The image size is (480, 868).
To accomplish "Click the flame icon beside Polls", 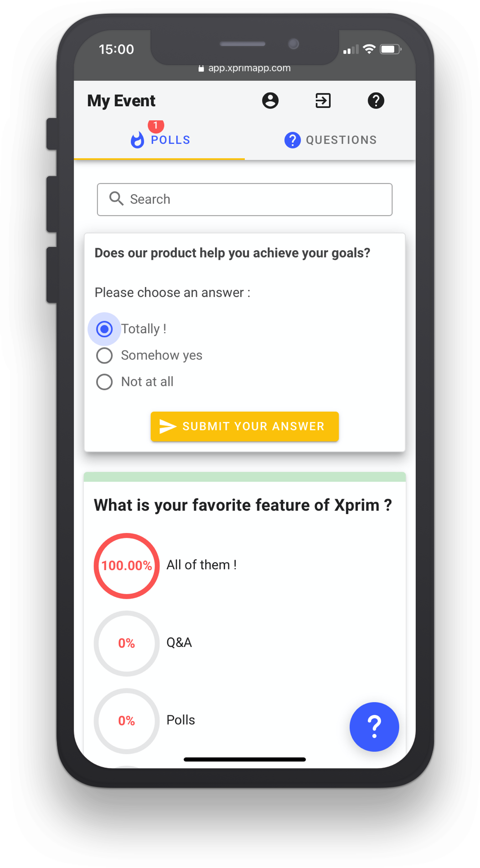I will pyautogui.click(x=137, y=140).
